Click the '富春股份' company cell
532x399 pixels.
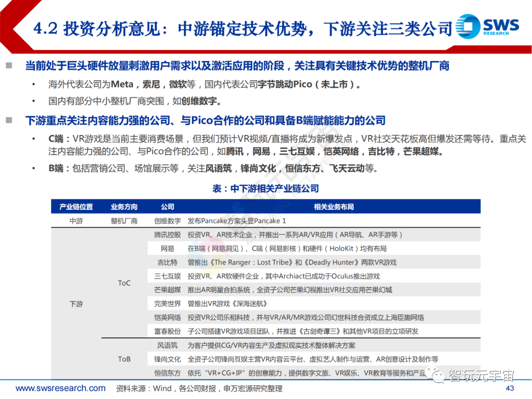pyautogui.click(x=167, y=331)
